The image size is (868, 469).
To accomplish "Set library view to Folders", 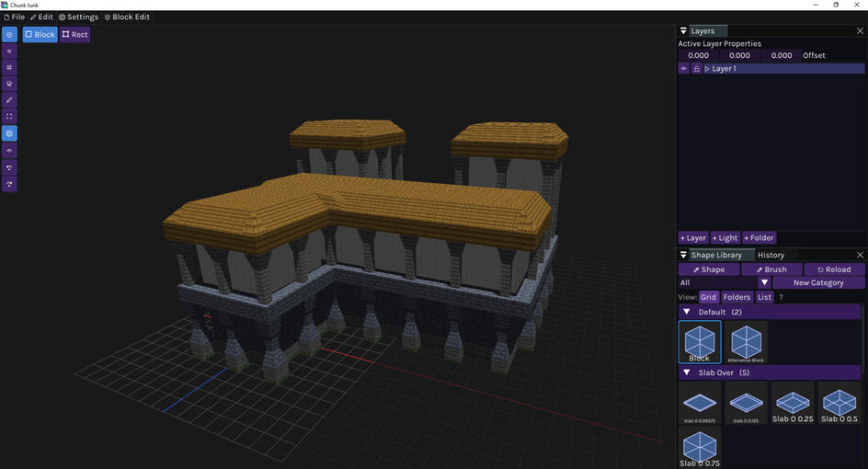I will coord(737,297).
